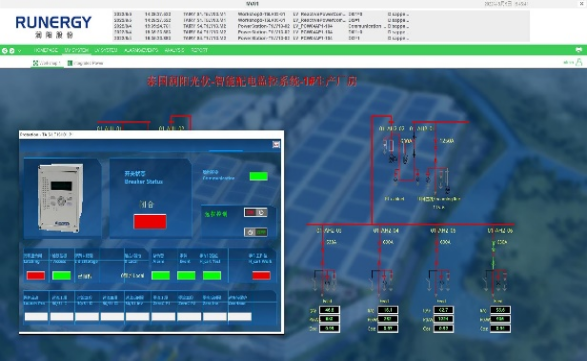This screenshot has width=587, height=361.
Task: Open the ALARM&EVENTS menu item
Action: pyautogui.click(x=141, y=50)
